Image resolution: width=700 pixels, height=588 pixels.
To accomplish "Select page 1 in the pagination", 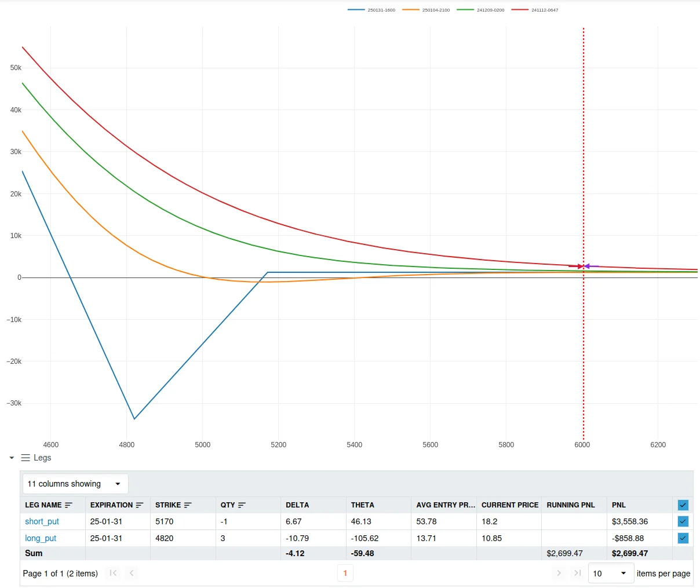I will pos(345,573).
